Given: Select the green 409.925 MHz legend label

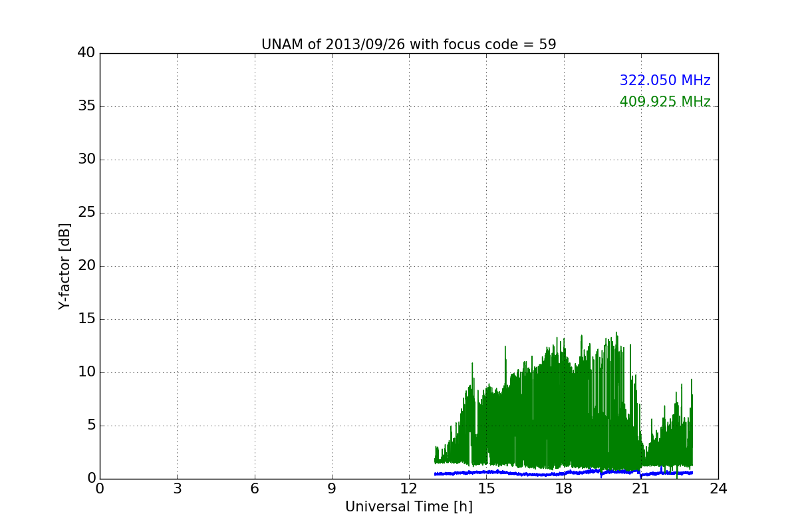Looking at the screenshot, I should coord(665,102).
